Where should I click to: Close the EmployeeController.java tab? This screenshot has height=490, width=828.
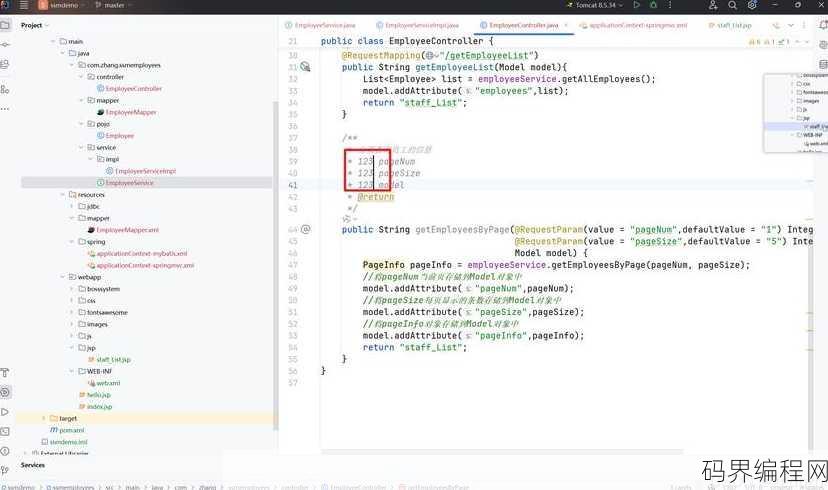tap(566, 25)
